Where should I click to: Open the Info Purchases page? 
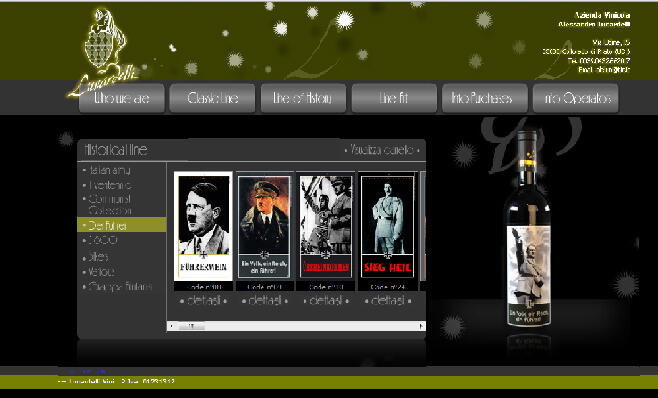[x=485, y=98]
